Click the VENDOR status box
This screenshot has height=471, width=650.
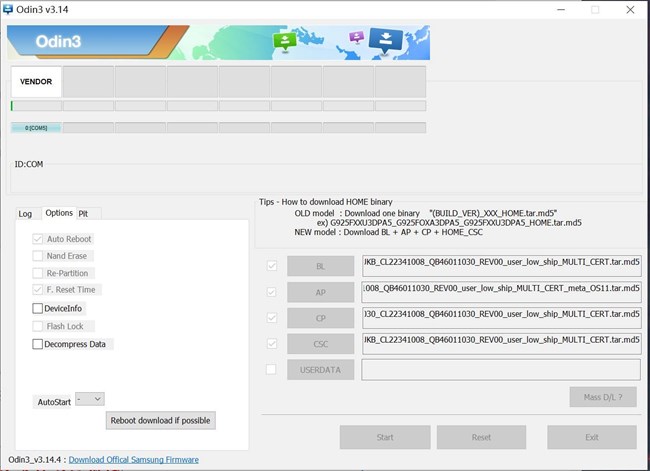[36, 82]
